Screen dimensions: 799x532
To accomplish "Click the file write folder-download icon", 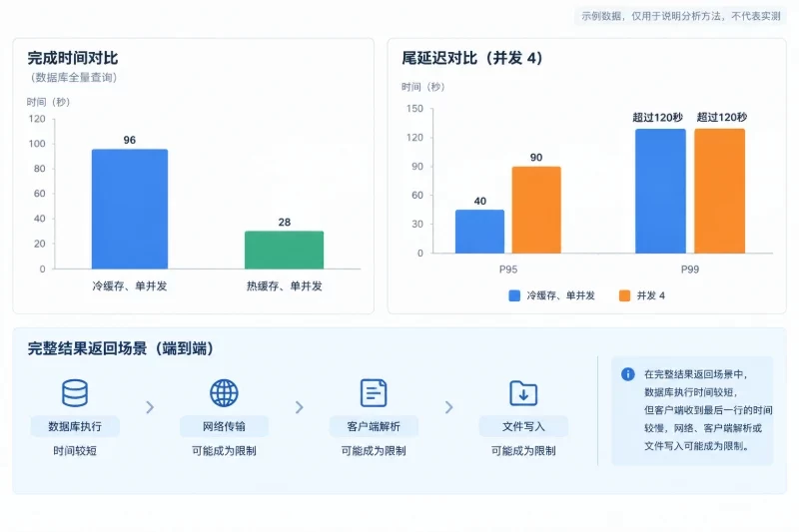I will [x=523, y=393].
